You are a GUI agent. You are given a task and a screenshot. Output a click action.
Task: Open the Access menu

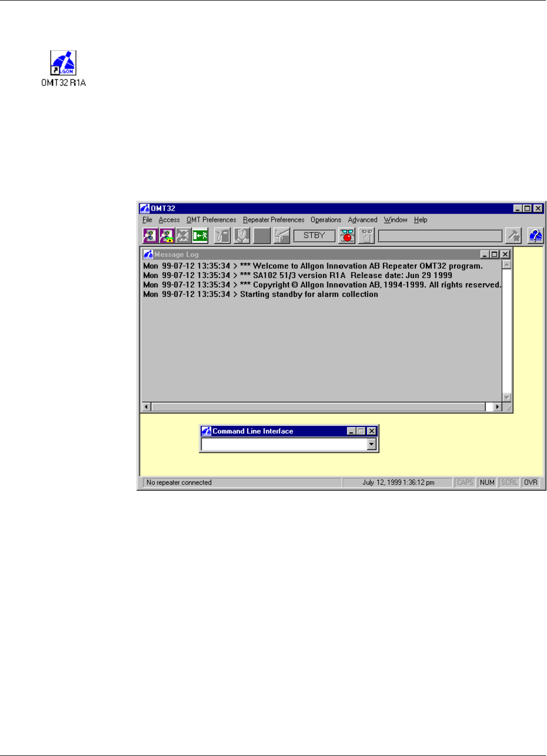pyautogui.click(x=169, y=220)
